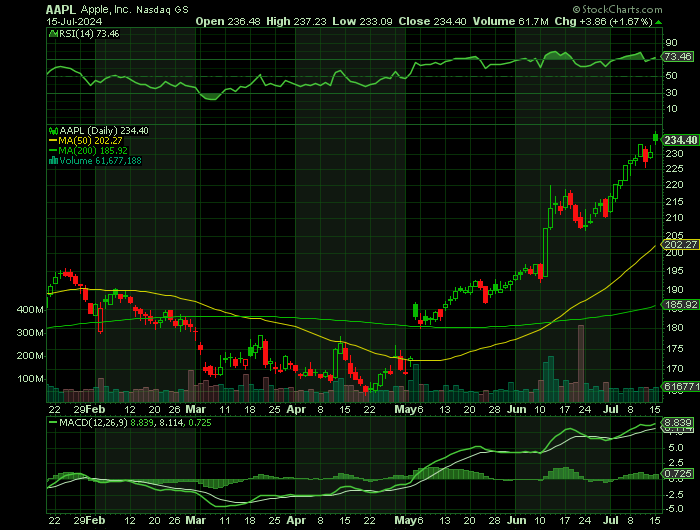Image resolution: width=700 pixels, height=530 pixels.
Task: Click the green MA(200) line swatch in legend
Action: [53, 151]
